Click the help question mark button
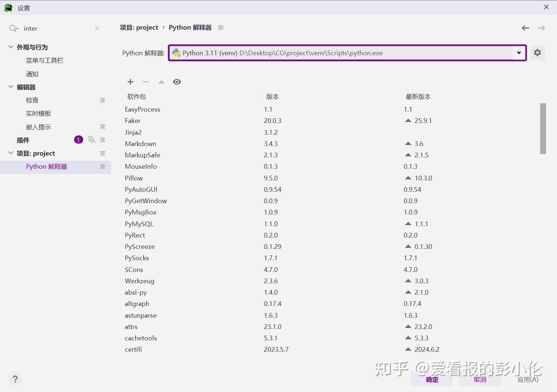The width and height of the screenshot is (557, 392). pos(15,379)
